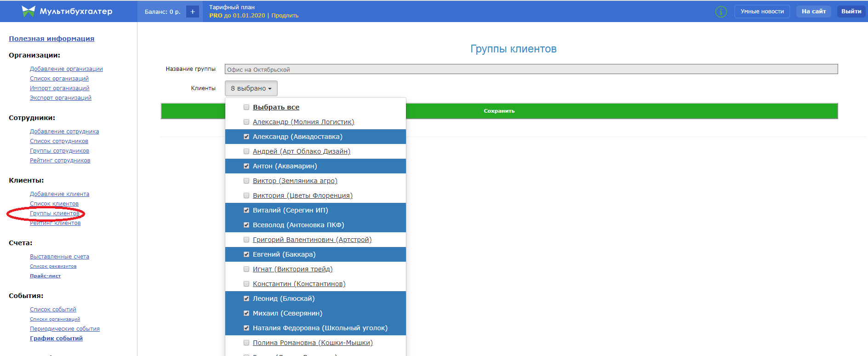
Task: Uncheck Антон (Аквамарин) client
Action: [x=246, y=166]
